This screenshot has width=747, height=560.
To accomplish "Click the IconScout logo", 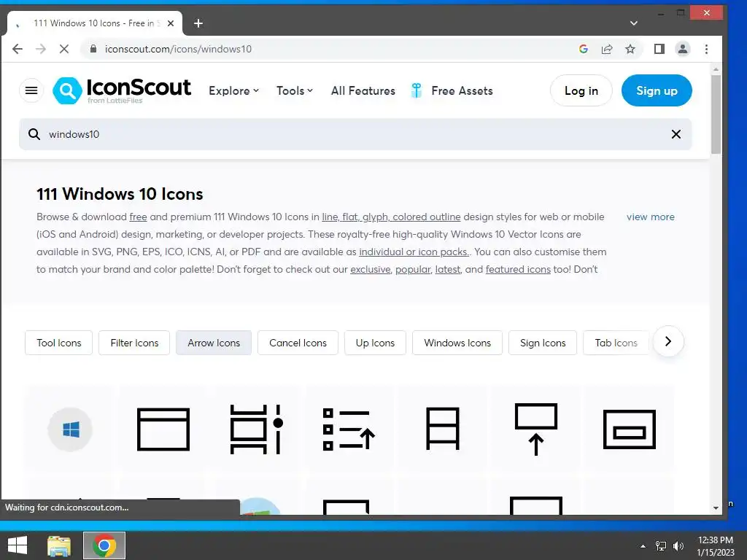I will point(122,90).
